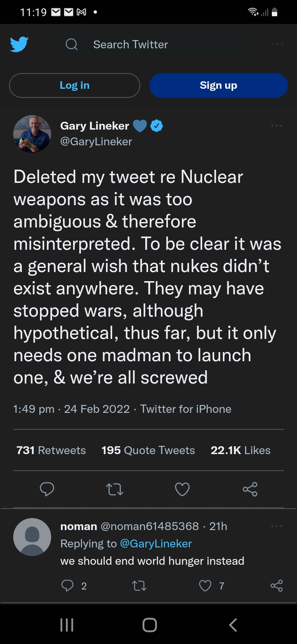Reply to Gary Lineker's tweet
297x644 pixels.
click(x=47, y=489)
